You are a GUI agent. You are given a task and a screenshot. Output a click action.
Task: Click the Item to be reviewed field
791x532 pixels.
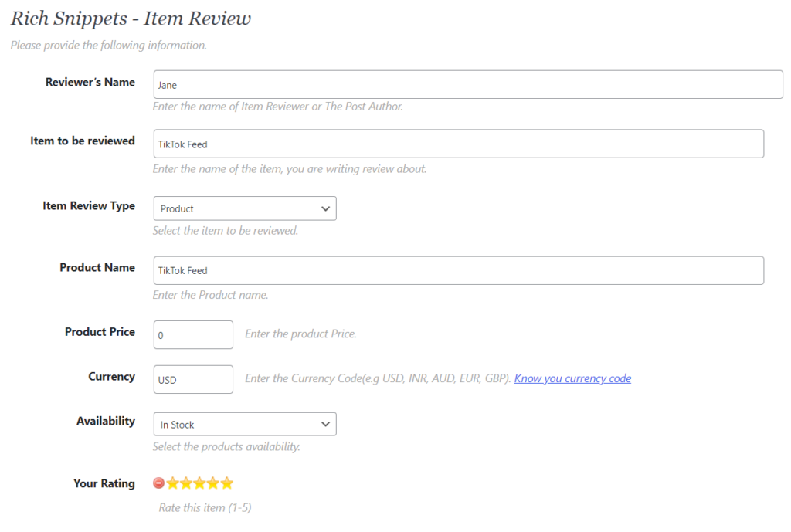[x=457, y=144]
